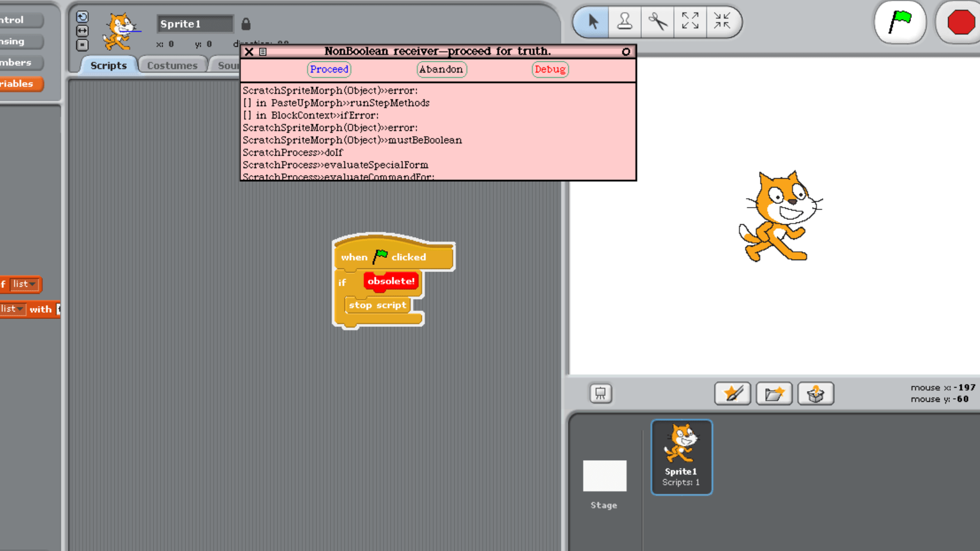Select the shrink sprite tool
This screenshot has height=551, width=980.
[722, 22]
